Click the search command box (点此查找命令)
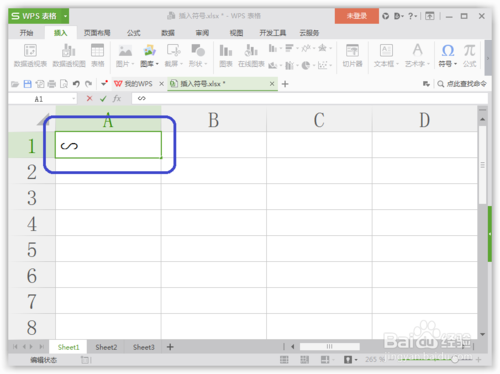The image size is (500, 374). click(x=462, y=84)
